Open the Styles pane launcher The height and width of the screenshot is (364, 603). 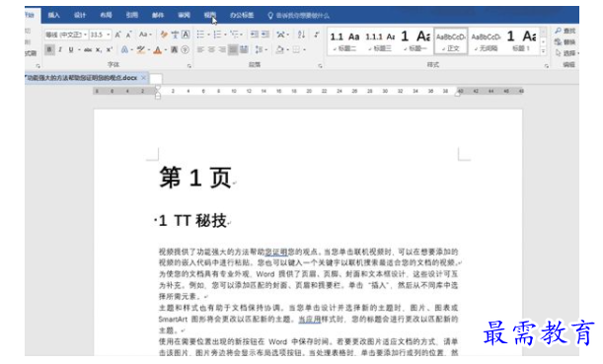546,66
